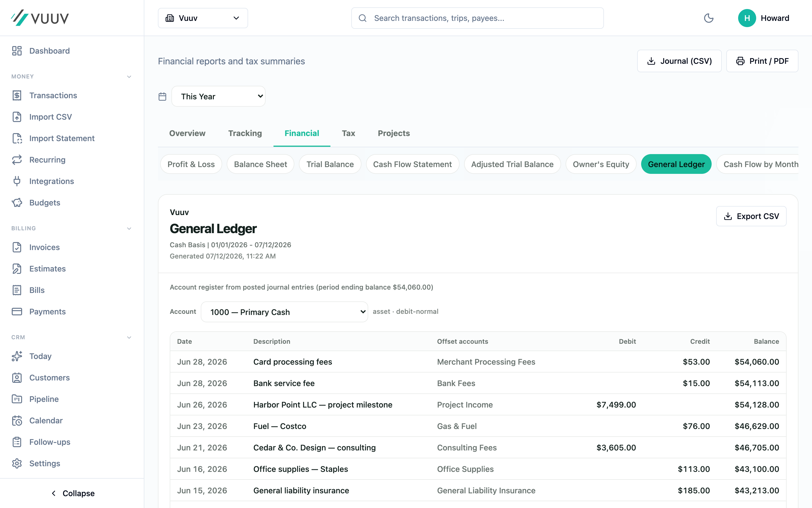Screen dimensions: 812x508
Task: Click the Customers contact icon
Action: [x=17, y=378]
